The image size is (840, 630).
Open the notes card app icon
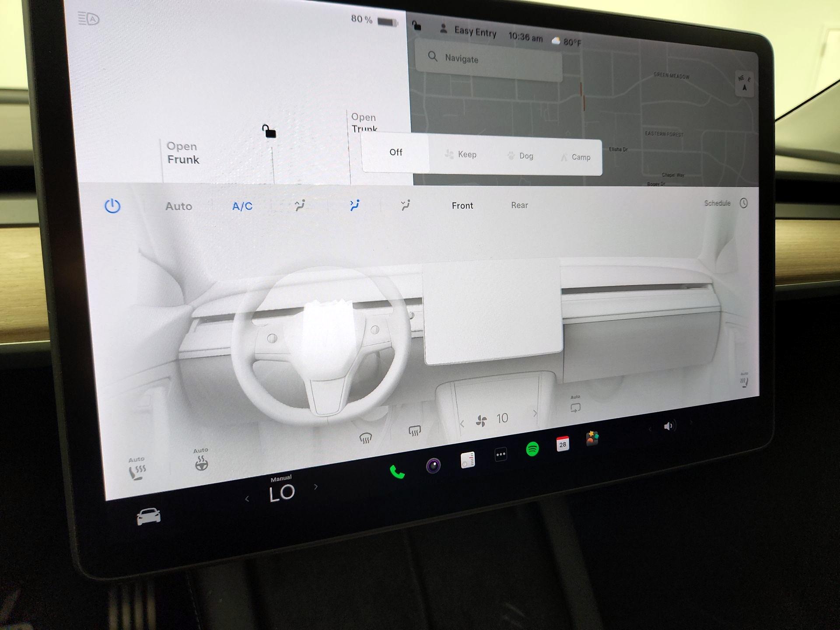click(x=468, y=459)
